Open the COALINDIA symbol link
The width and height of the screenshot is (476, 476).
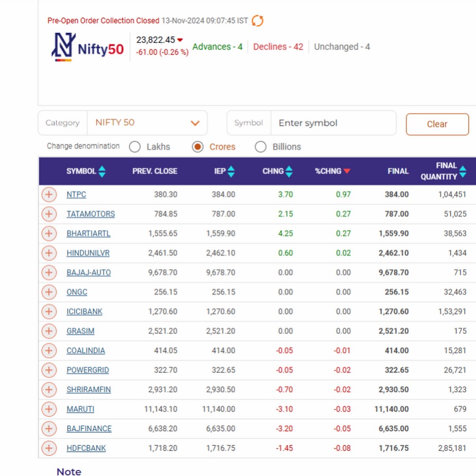click(86, 351)
